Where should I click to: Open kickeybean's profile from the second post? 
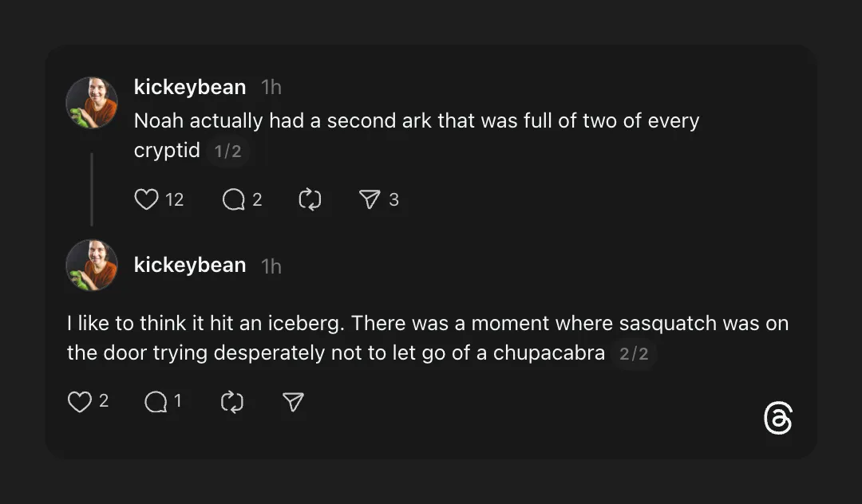(190, 265)
